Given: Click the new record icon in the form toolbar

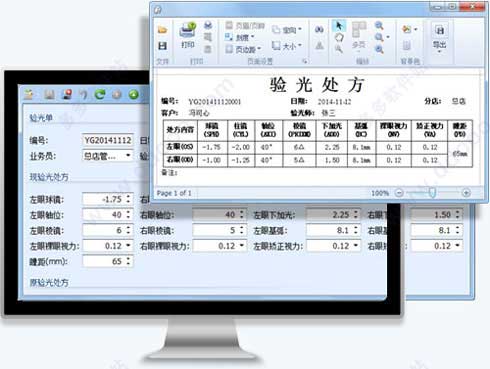Looking at the screenshot, I should (x=29, y=94).
